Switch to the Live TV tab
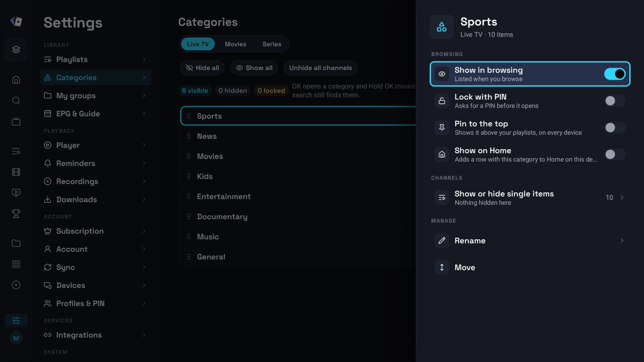Screen dimensions: 644x362 tap(198, 44)
